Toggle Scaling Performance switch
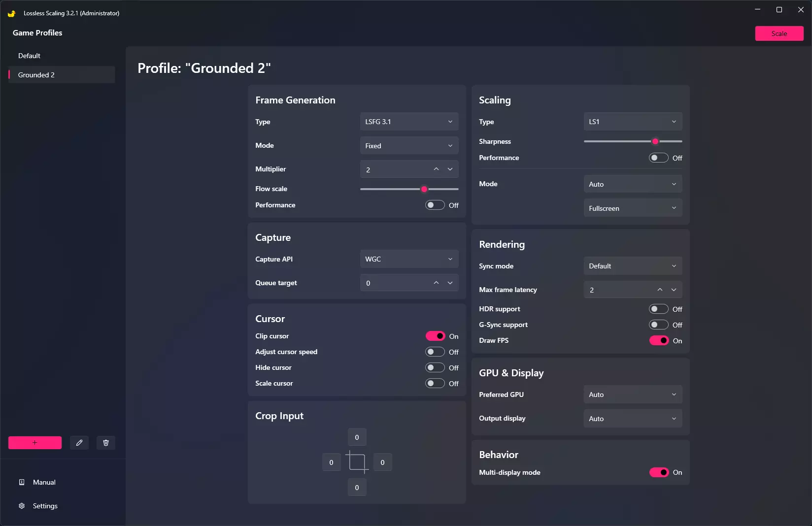 pos(659,158)
